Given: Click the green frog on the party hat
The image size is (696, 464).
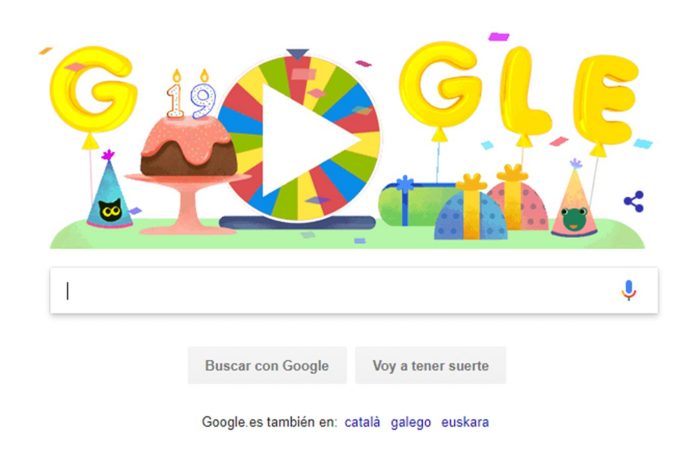Looking at the screenshot, I should coord(574,218).
